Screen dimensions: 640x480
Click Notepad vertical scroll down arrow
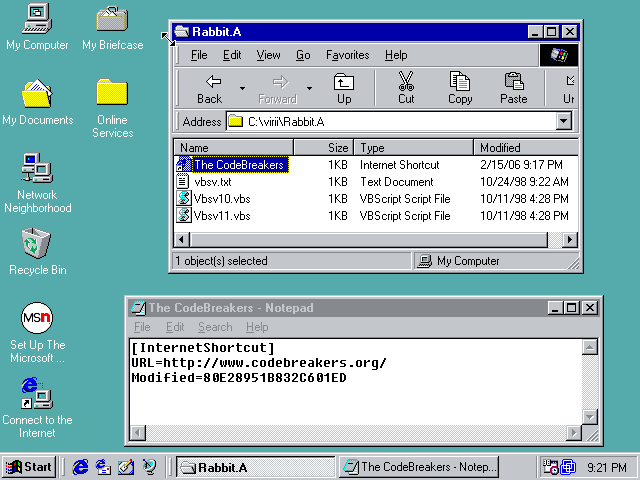[x=590, y=417]
